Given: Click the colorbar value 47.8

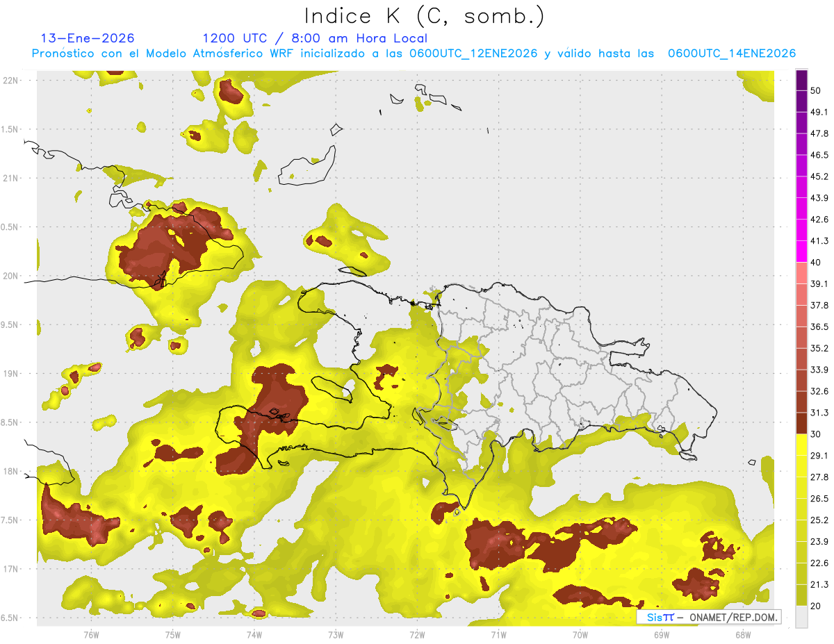Looking at the screenshot, I should click(x=819, y=133).
